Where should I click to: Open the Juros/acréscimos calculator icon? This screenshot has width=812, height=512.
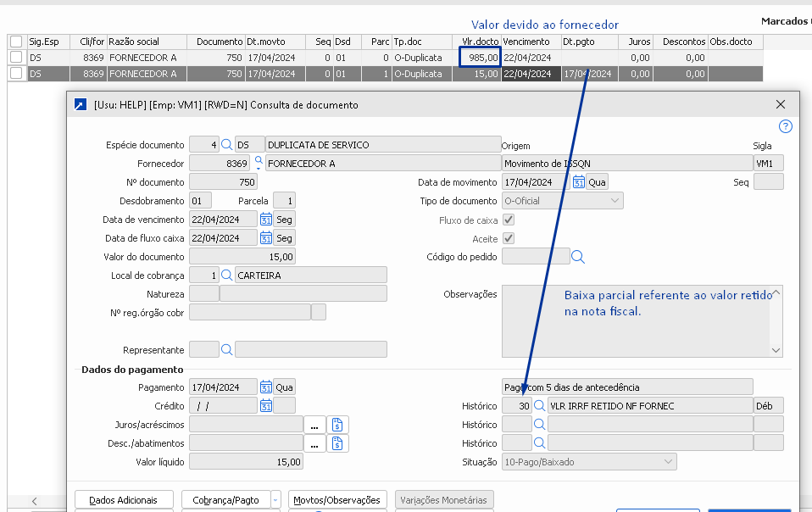pyautogui.click(x=336, y=425)
